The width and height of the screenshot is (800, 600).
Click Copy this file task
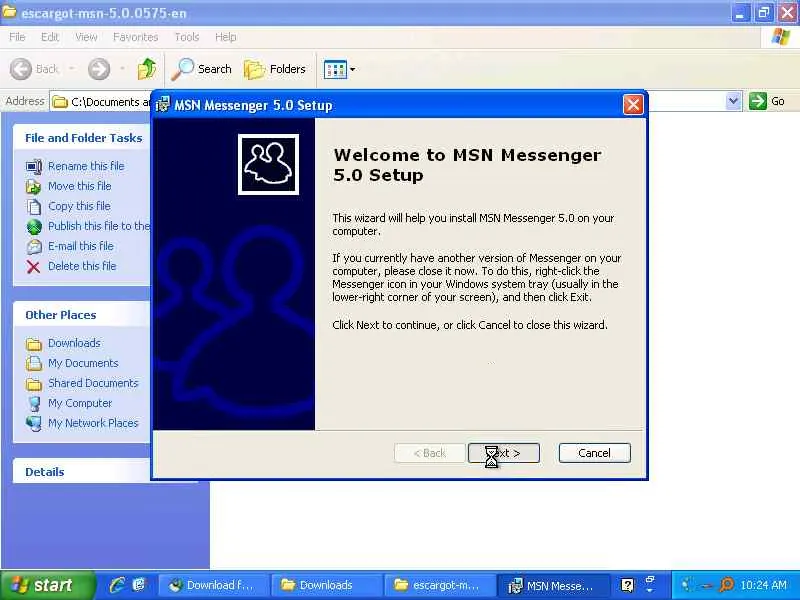pos(79,206)
